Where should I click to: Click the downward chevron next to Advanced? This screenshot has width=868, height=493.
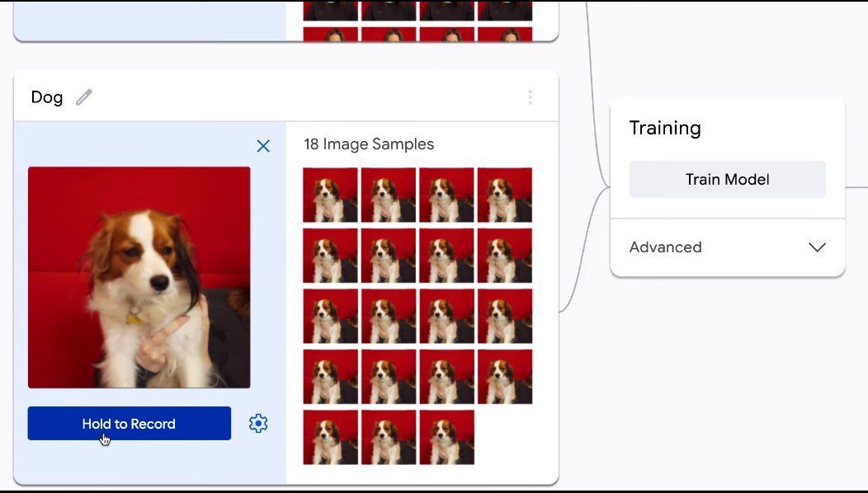(816, 247)
